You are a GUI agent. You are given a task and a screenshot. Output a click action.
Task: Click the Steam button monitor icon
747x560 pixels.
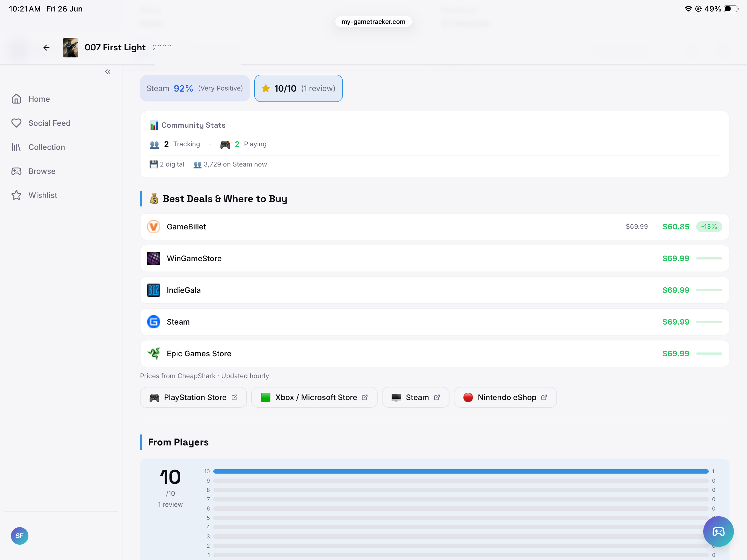pos(396,398)
